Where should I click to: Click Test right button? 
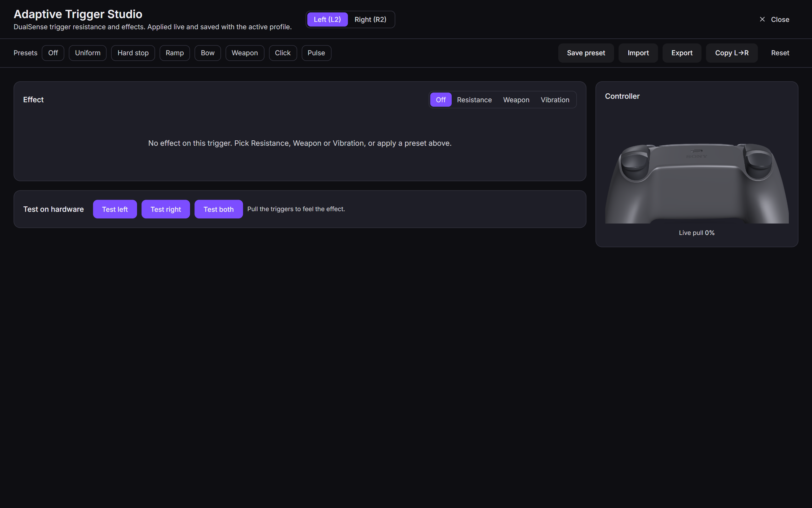[166, 209]
